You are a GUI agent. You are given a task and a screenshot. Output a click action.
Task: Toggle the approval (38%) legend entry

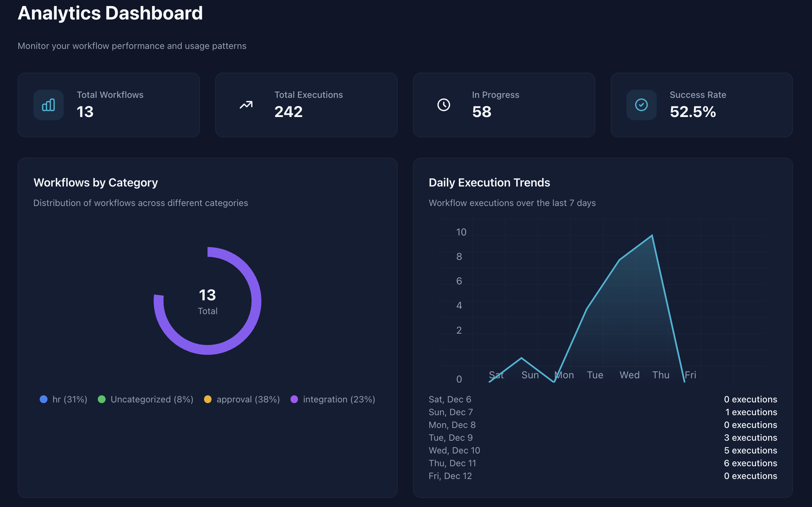click(x=248, y=399)
